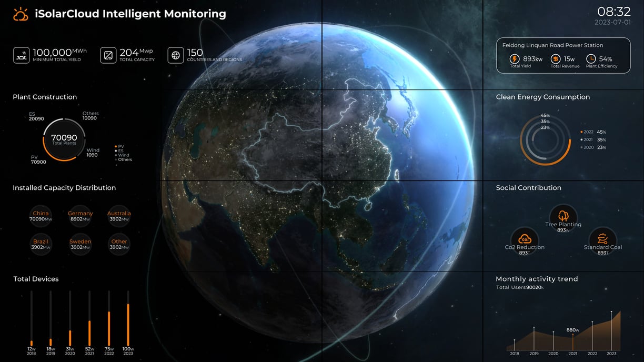Viewport: 644px width, 362px height.
Task: Click the 2022 45% legend item
Action: (x=593, y=132)
